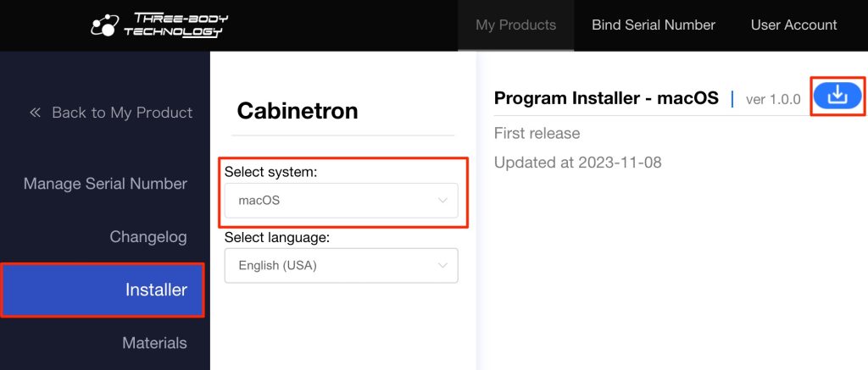Expand the chevron arrow beside macOS

click(442, 201)
